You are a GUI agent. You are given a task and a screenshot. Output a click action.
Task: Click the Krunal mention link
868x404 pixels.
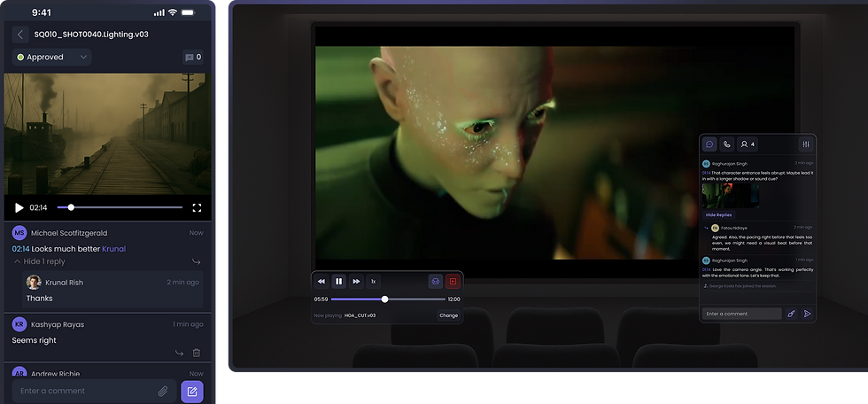[114, 249]
